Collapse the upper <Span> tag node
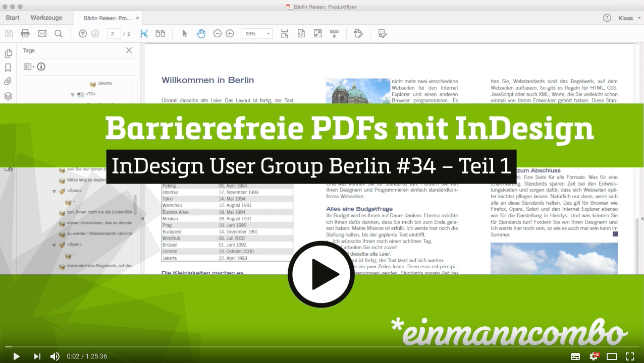 [55, 192]
